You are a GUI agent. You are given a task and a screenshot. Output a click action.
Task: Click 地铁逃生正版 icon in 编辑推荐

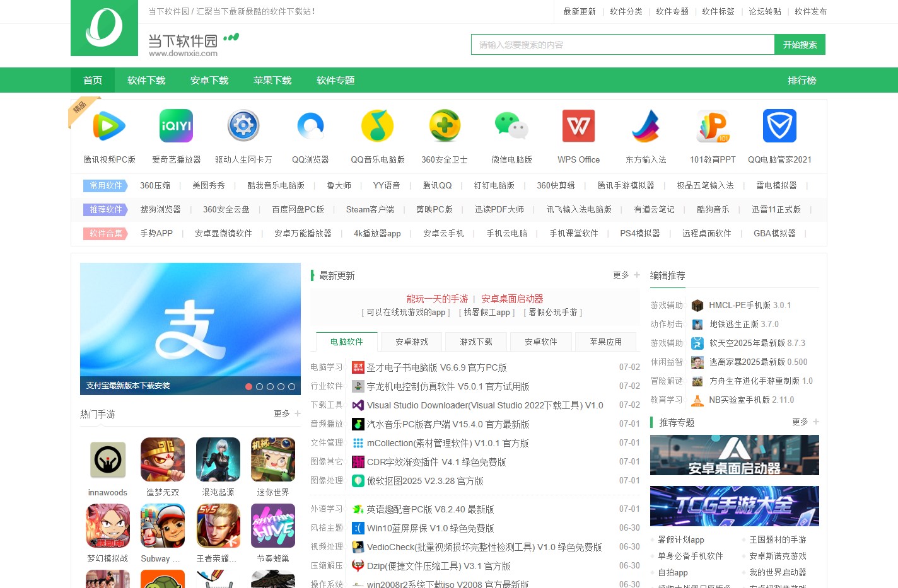tap(697, 325)
